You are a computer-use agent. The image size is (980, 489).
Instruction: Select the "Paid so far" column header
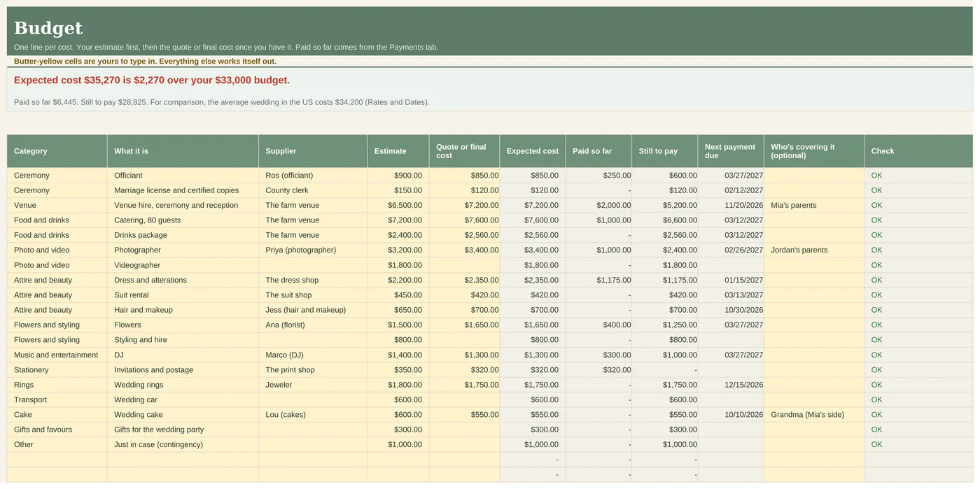(x=598, y=151)
